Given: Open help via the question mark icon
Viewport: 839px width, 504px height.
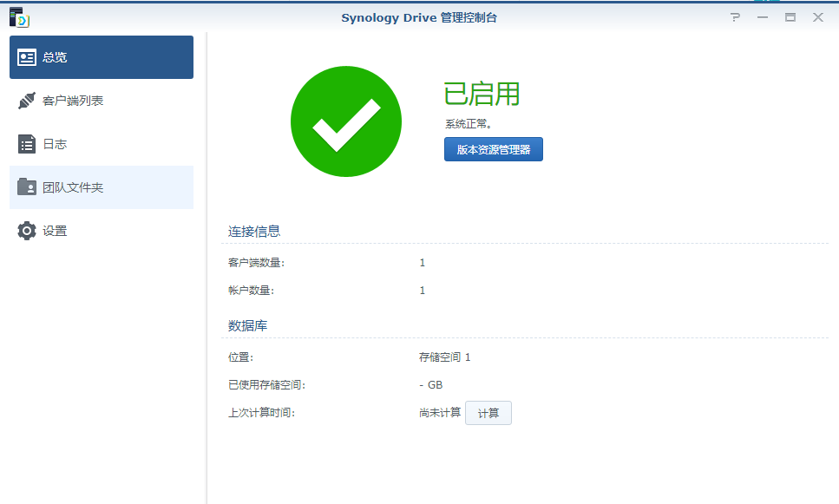Looking at the screenshot, I should click(x=736, y=17).
